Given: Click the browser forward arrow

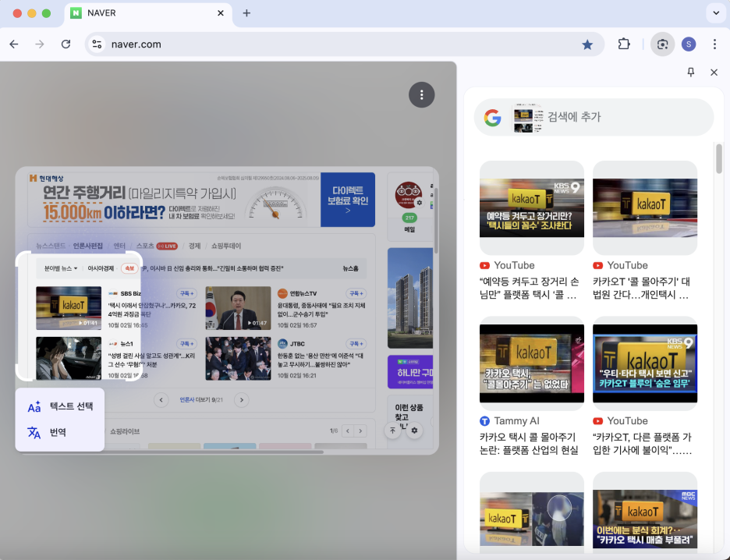Looking at the screenshot, I should [x=40, y=44].
